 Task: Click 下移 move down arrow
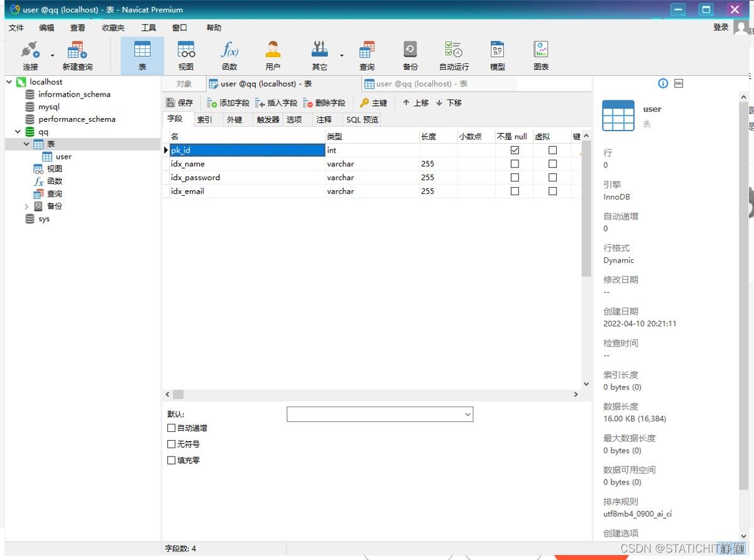pyautogui.click(x=449, y=103)
